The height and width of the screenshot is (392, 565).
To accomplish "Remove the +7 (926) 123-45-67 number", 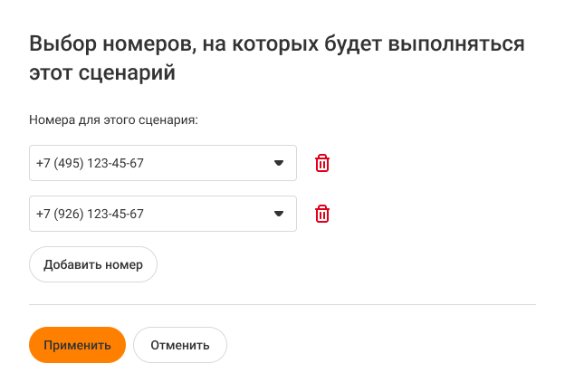I will 322,214.
